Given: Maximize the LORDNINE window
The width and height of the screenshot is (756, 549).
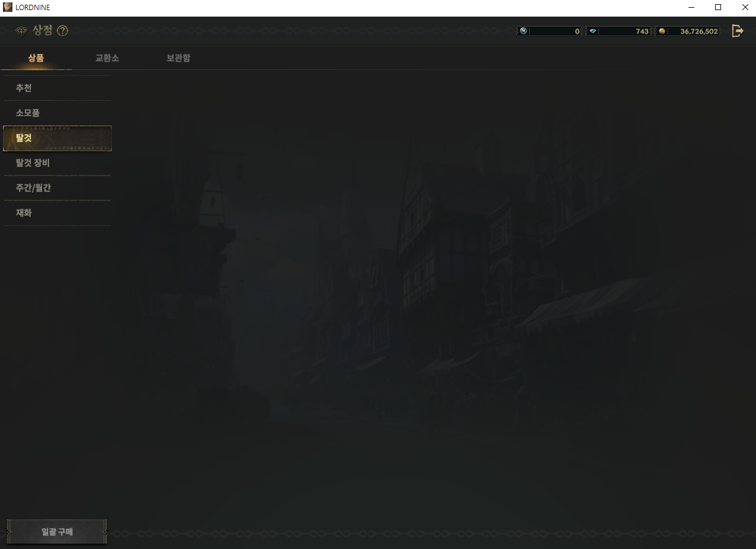Looking at the screenshot, I should click(x=717, y=7).
